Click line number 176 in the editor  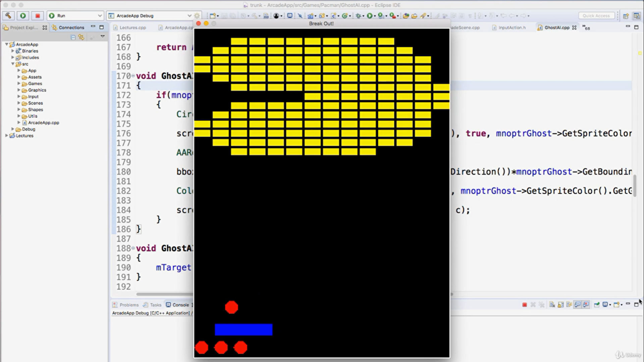[123, 133]
